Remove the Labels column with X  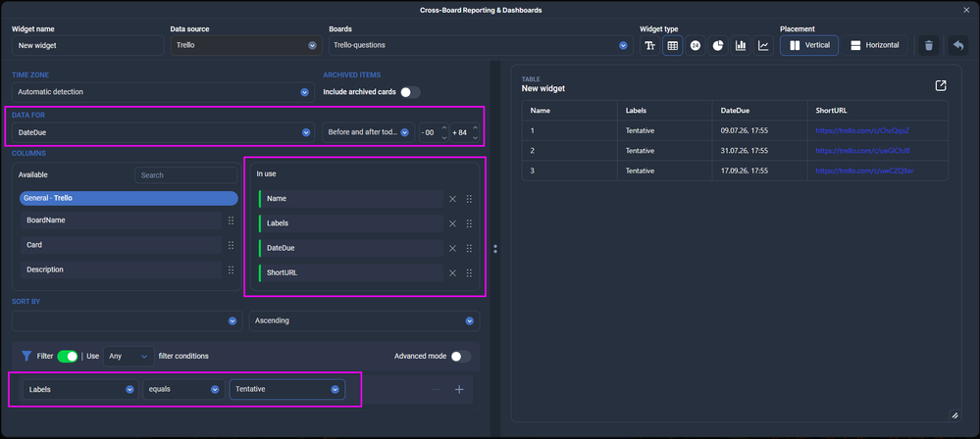point(452,223)
